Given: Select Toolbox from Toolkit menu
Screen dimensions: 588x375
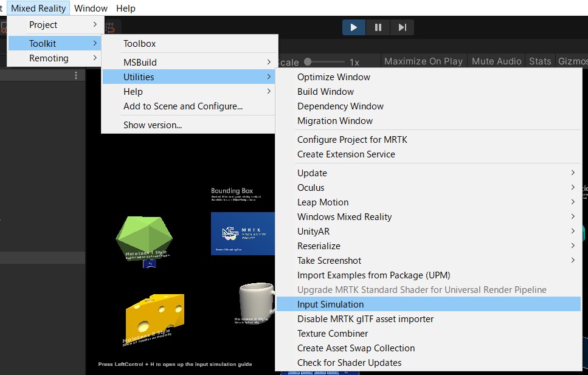Looking at the screenshot, I should pyautogui.click(x=189, y=44).
